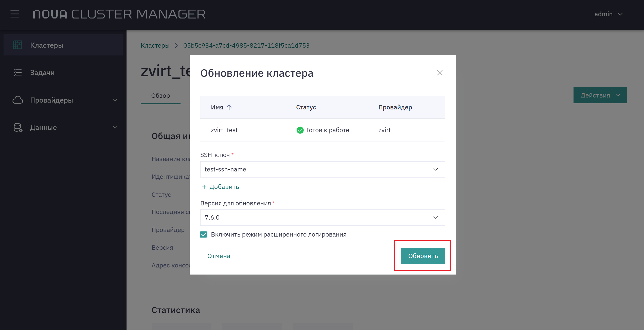Image resolution: width=644 pixels, height=330 pixels.
Task: Switch to the Обзор tab
Action: 160,96
